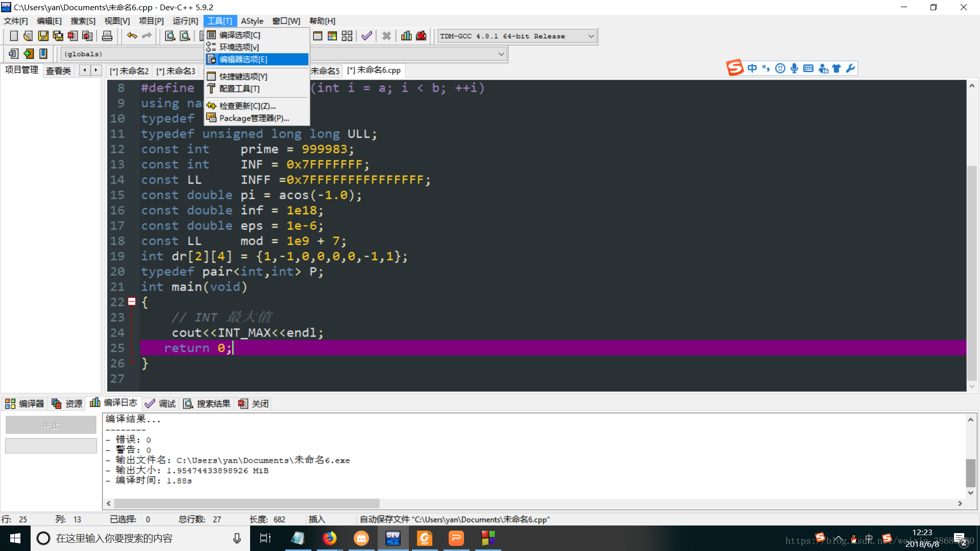Open the 运行[R] menu
Viewport: 980px width, 551px height.
click(185, 21)
